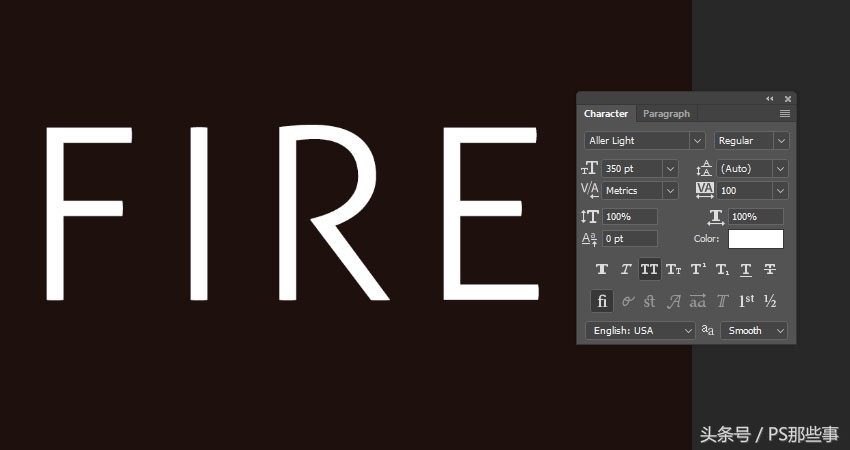850x450 pixels.
Task: Switch to the Paragraph tab
Action: coord(666,114)
